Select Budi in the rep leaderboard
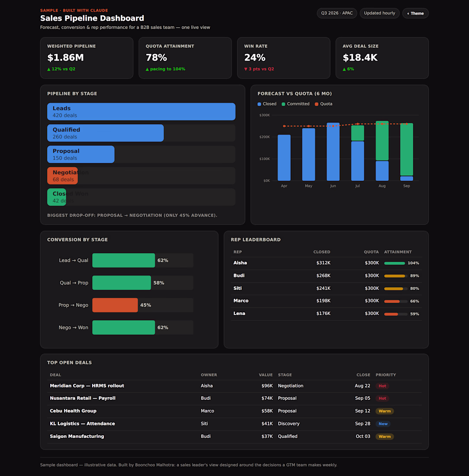The height and width of the screenshot is (476, 469). point(239,276)
